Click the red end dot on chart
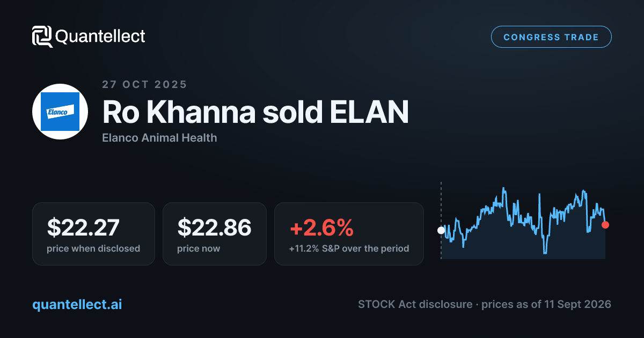This screenshot has height=338, width=644. [x=605, y=225]
